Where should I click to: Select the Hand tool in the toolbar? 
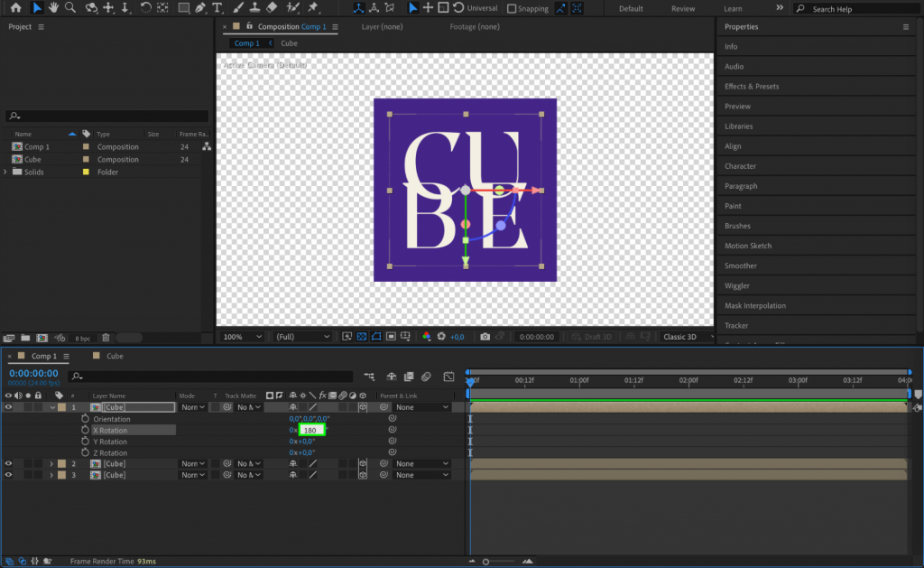click(x=53, y=8)
